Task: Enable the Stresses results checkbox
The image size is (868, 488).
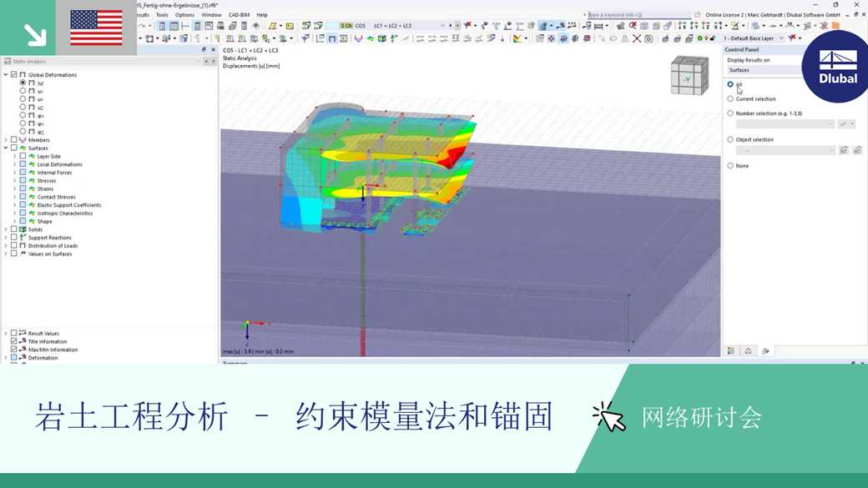Action: pos(23,181)
